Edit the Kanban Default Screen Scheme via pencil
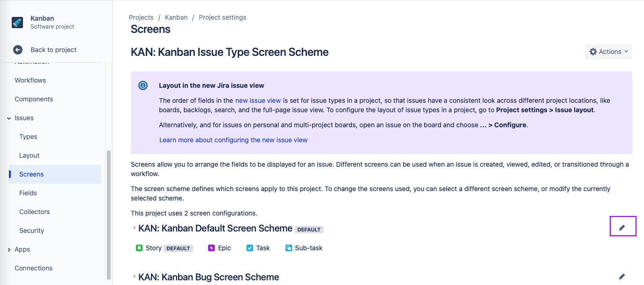The height and width of the screenshot is (285, 644). [x=622, y=228]
